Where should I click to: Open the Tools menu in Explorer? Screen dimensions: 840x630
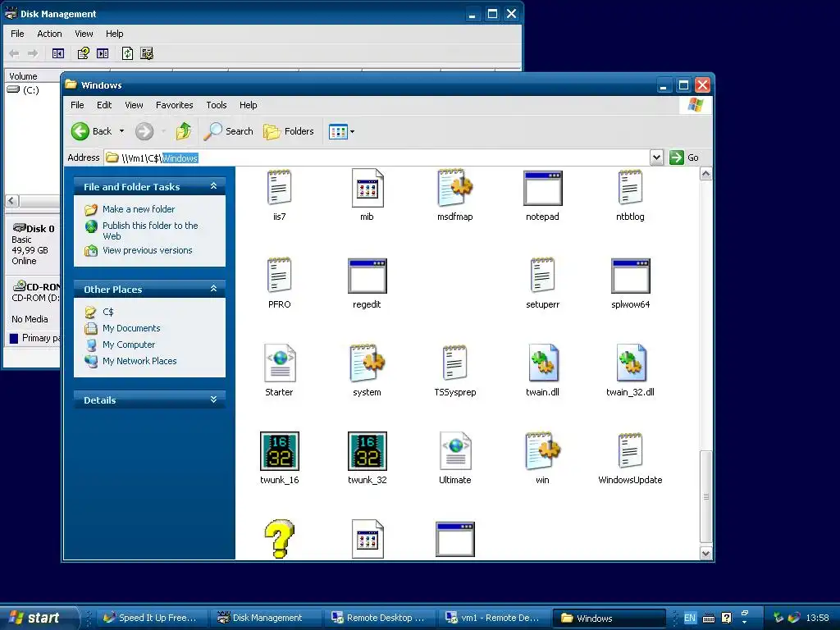217,105
